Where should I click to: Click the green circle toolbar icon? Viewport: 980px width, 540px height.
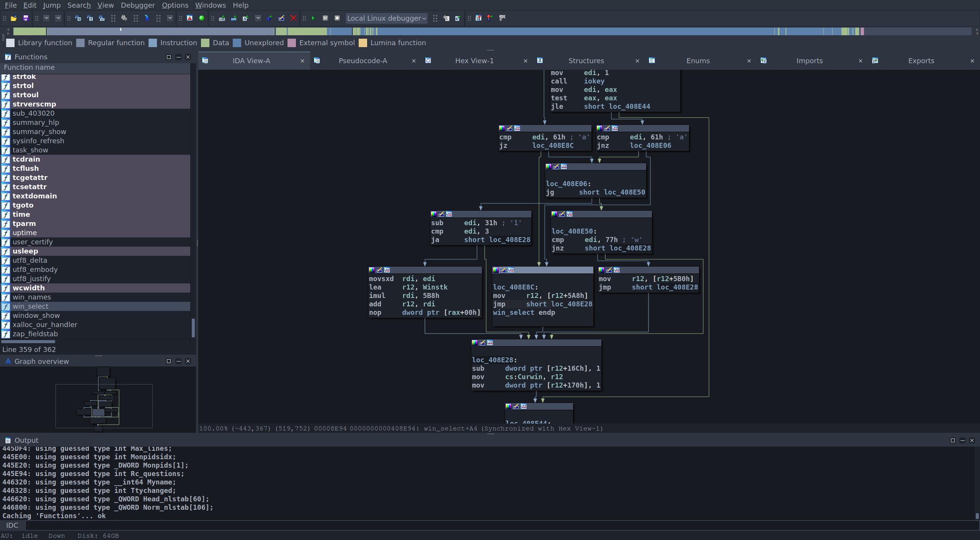(201, 18)
